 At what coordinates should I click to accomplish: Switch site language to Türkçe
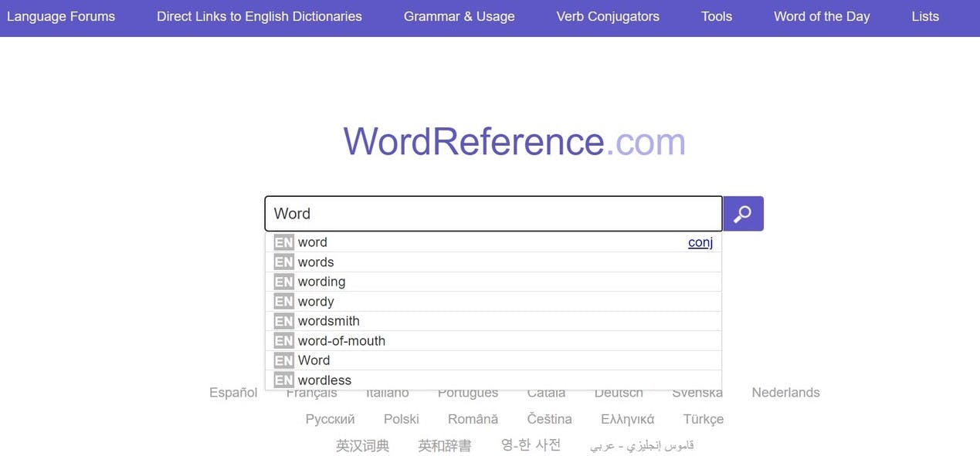pos(704,419)
